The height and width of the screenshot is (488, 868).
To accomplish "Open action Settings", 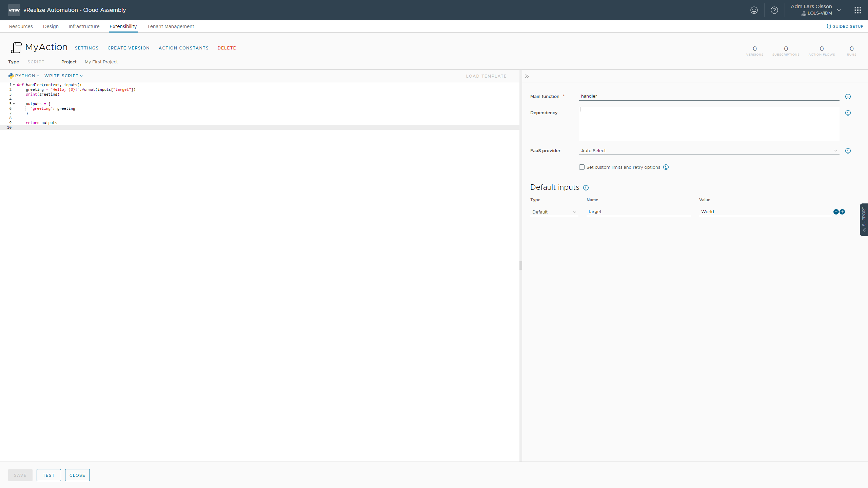I will [x=87, y=48].
